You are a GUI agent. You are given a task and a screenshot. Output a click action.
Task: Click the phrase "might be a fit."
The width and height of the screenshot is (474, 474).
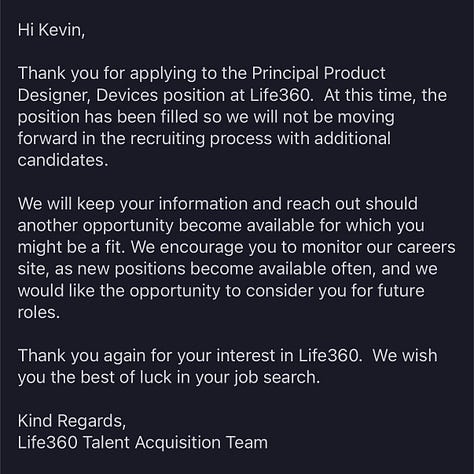[x=71, y=248]
